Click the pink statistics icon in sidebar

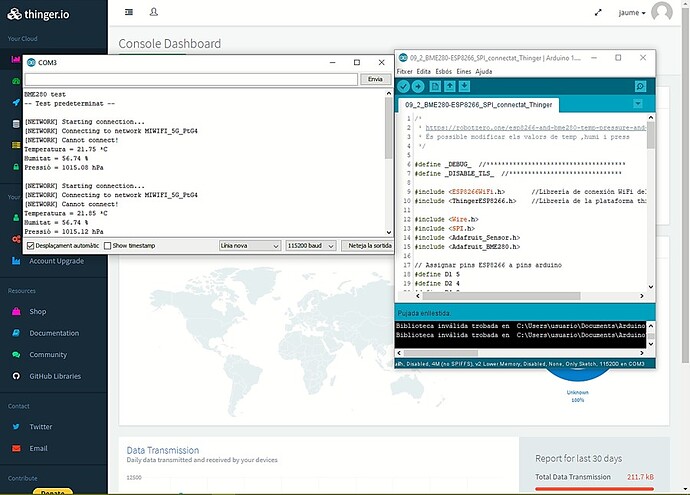pyautogui.click(x=16, y=59)
